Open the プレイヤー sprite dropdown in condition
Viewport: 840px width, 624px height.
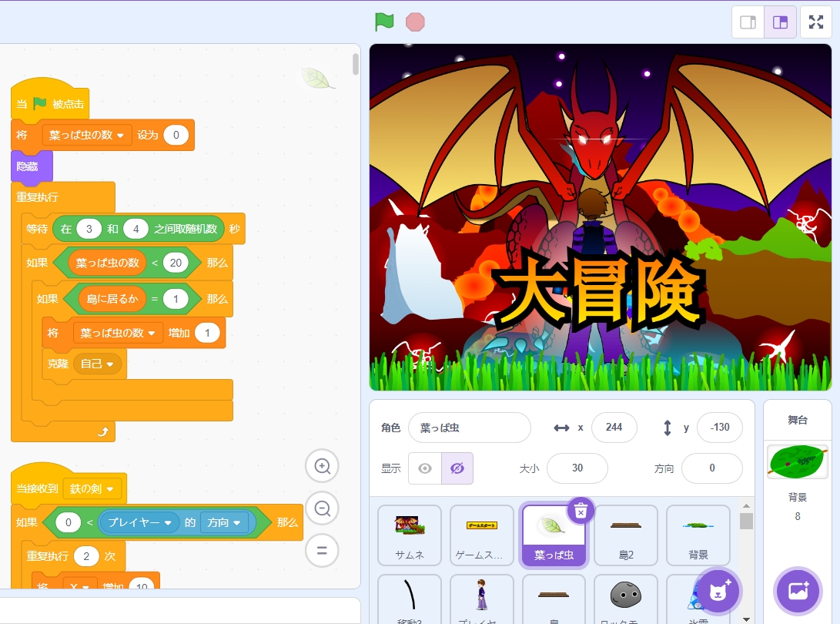click(139, 522)
